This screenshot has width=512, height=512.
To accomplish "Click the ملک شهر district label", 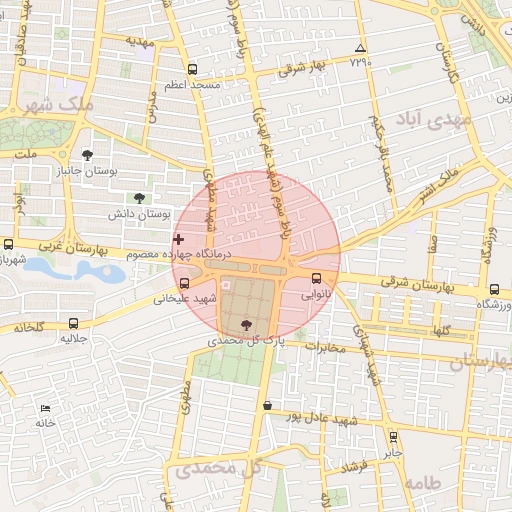I will tap(59, 106).
